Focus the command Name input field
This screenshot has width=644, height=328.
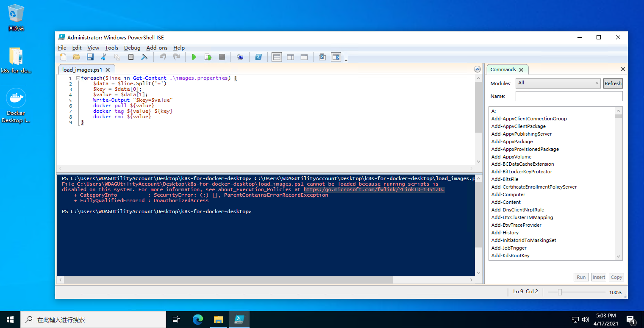(569, 96)
